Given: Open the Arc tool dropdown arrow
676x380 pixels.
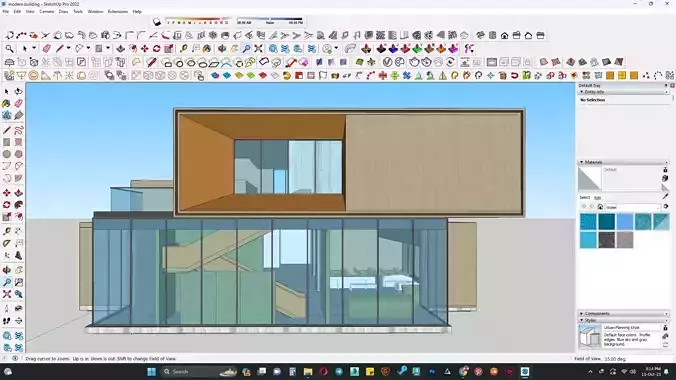Looking at the screenshot, I should click(88, 48).
